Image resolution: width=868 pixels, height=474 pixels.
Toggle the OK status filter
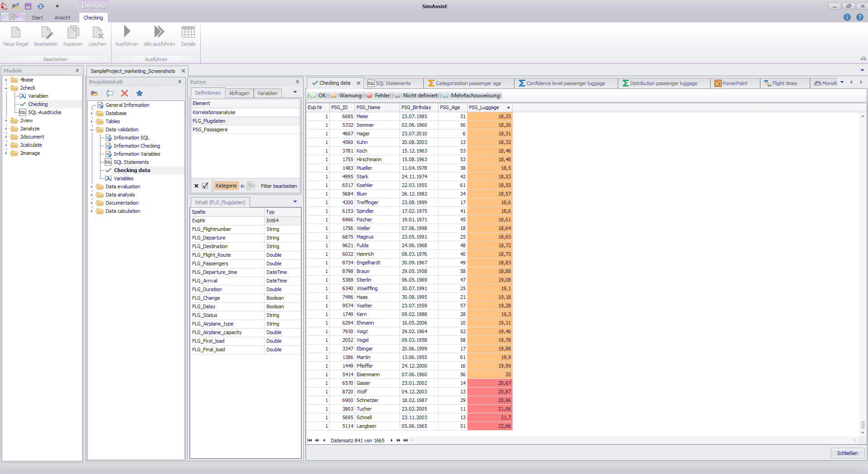318,96
